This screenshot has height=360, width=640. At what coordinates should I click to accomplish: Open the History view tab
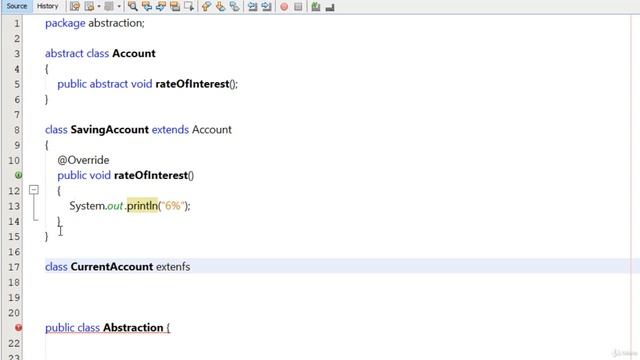pyautogui.click(x=47, y=6)
